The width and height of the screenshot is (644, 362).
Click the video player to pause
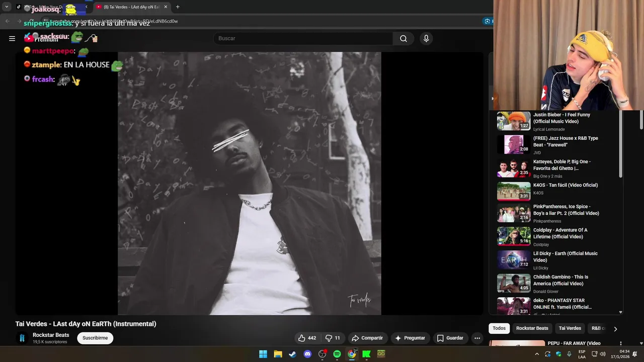[249, 184]
